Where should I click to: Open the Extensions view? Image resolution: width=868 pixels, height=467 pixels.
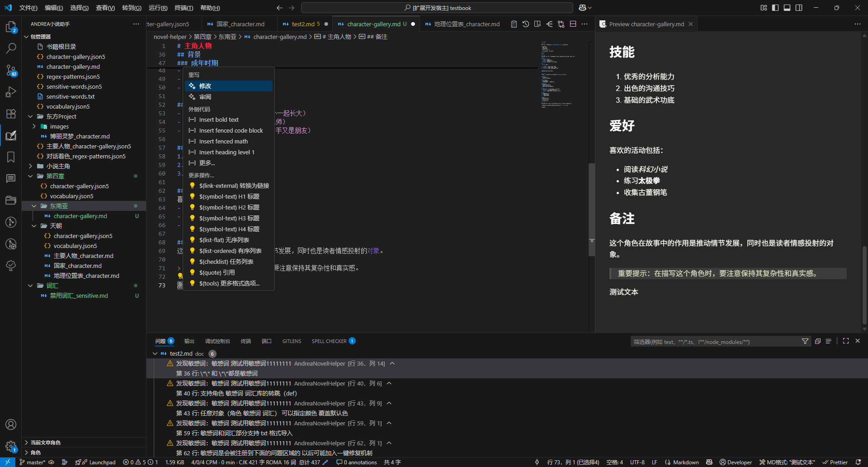[x=11, y=114]
